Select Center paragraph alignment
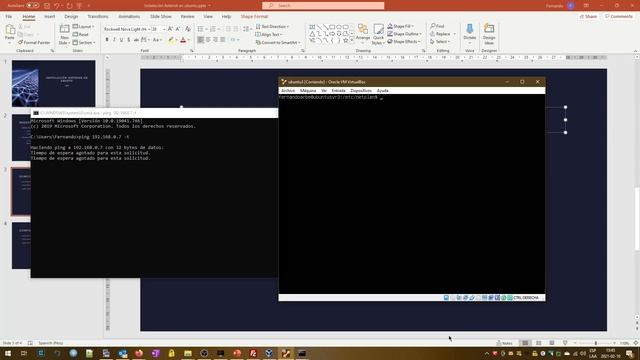This screenshot has width=640, height=360. tap(208, 40)
